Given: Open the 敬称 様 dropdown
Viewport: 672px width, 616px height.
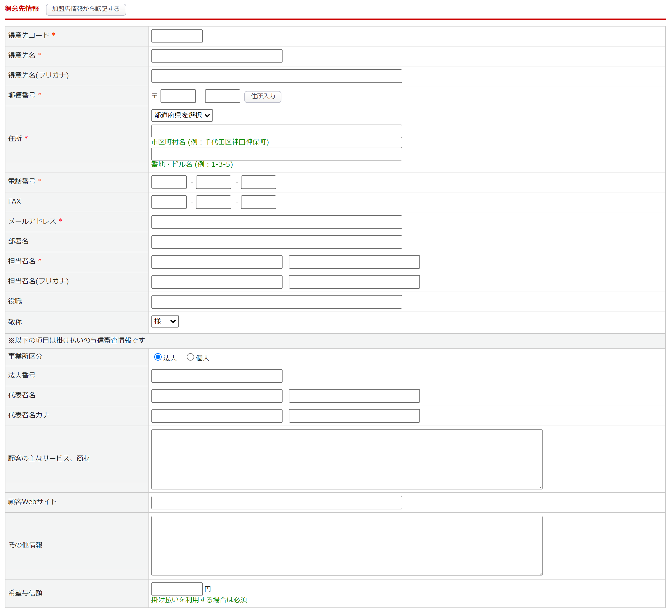Looking at the screenshot, I should coord(165,321).
